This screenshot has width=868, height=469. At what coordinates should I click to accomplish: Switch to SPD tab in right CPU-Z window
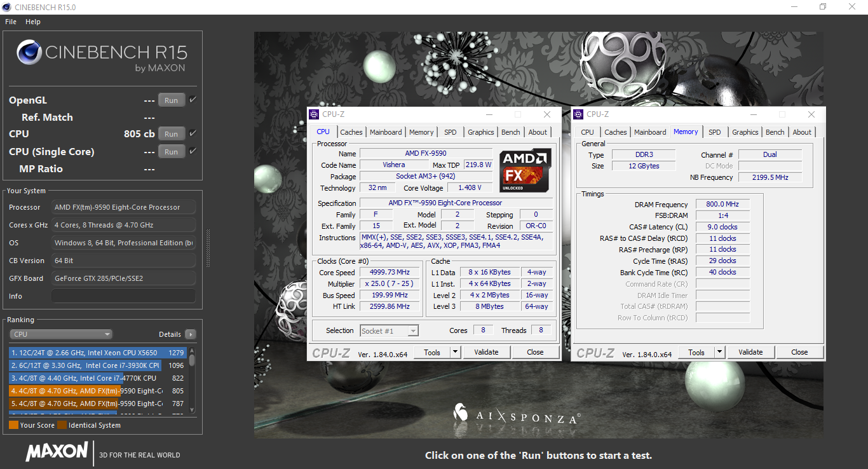(715, 132)
